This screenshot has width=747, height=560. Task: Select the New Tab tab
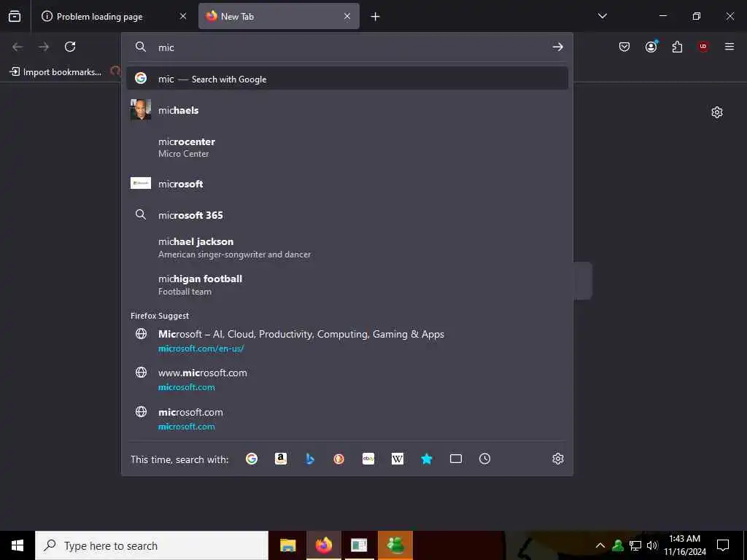point(279,16)
